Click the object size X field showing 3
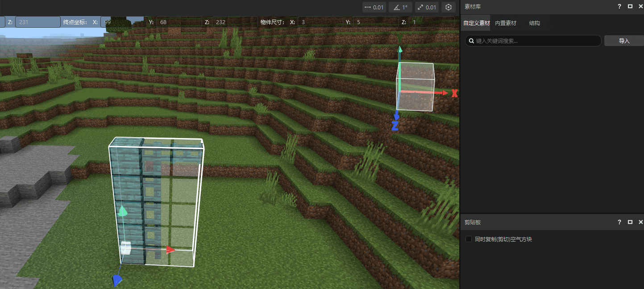This screenshot has height=289, width=644. click(320, 22)
